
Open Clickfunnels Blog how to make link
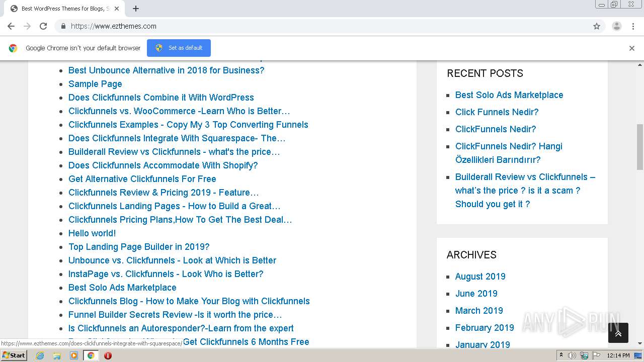pos(189,301)
